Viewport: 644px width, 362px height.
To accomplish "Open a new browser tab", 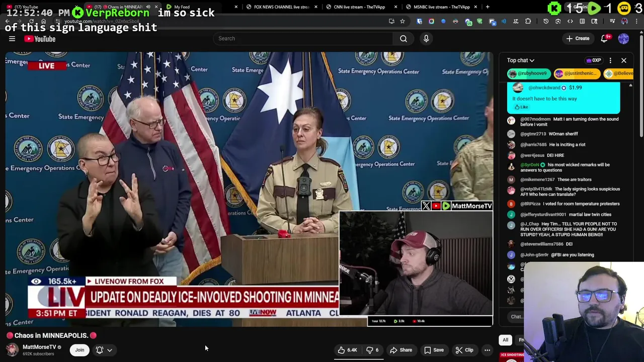I will click(488, 7).
